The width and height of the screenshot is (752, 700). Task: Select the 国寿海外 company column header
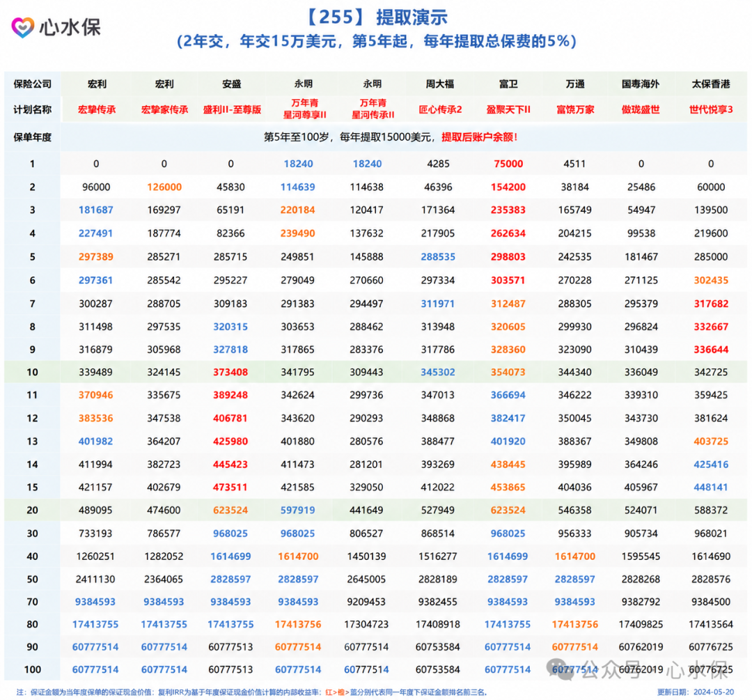[641, 84]
